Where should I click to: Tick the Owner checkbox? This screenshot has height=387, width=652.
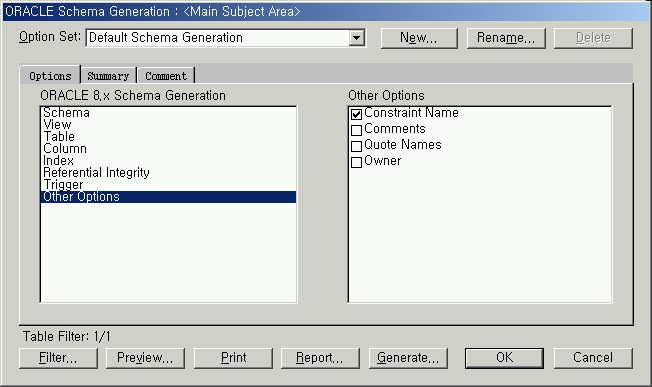(356, 162)
